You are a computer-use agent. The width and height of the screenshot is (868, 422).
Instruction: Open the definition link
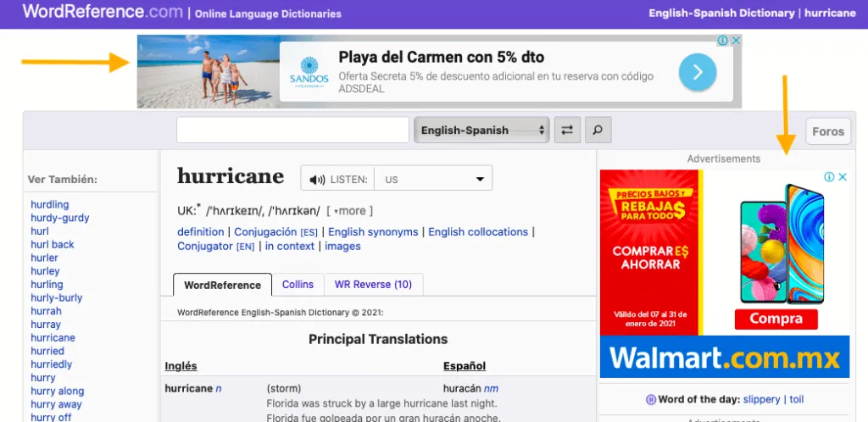click(200, 231)
